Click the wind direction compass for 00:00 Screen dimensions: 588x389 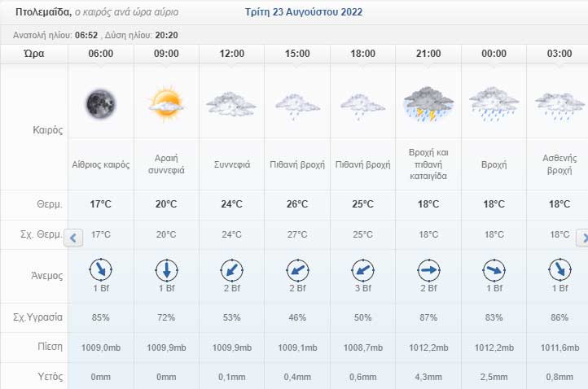(x=494, y=270)
